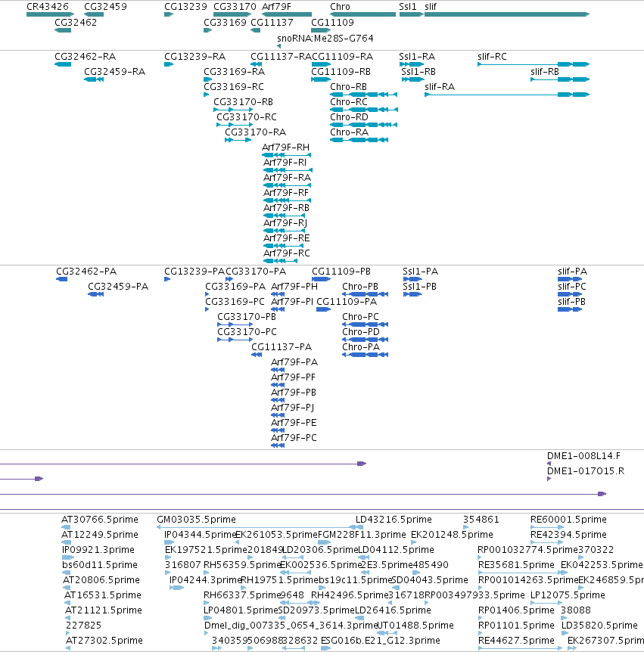Screen dimensions: 644x652
Task: Open the CG11109-PB protein
Action: tap(341, 272)
